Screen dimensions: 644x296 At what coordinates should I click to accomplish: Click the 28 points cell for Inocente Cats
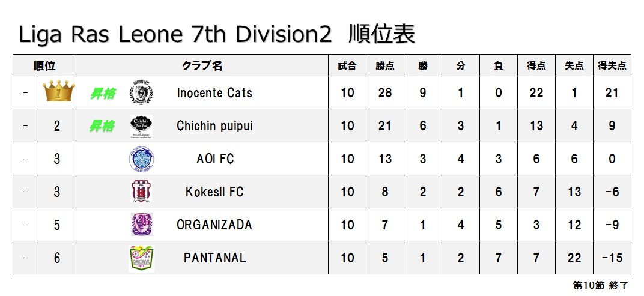385,93
